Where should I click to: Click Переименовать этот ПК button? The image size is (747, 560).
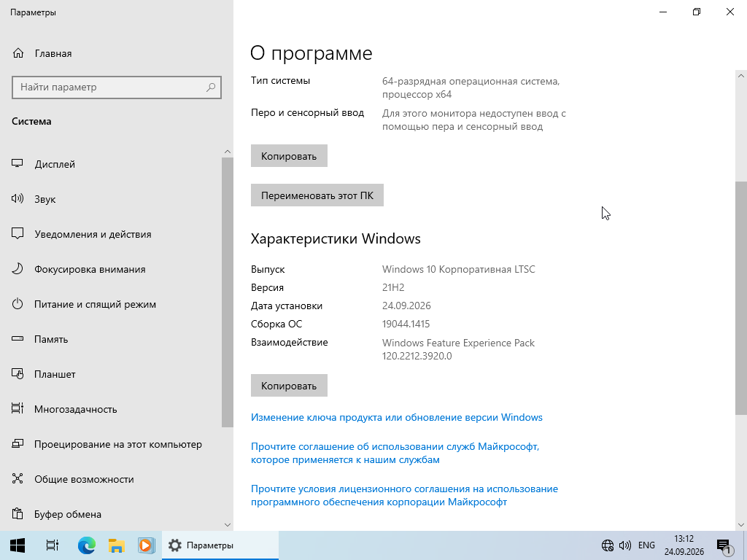tap(317, 195)
